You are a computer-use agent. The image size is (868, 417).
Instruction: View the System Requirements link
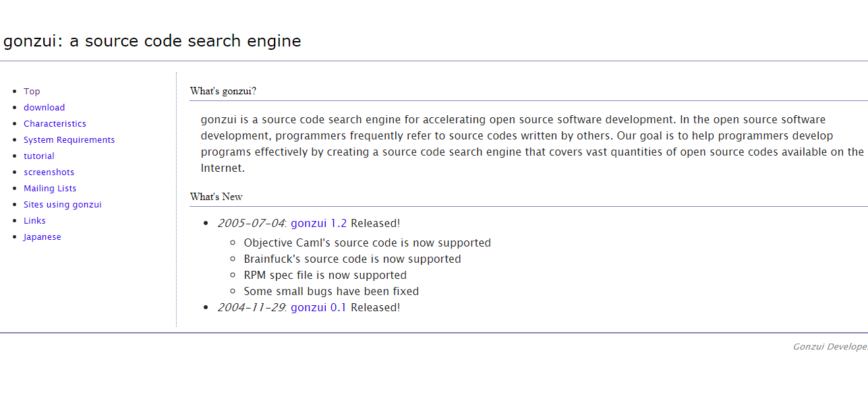(x=69, y=140)
